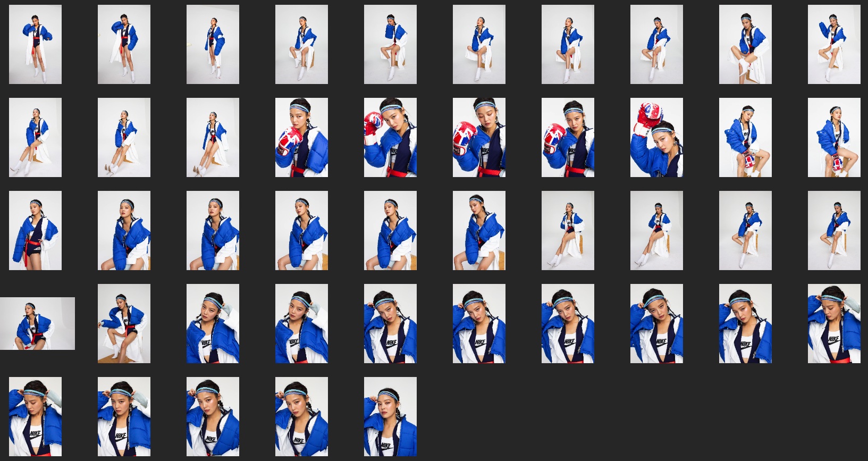
Task: Open the second thumbnail in the bottom row
Action: (x=124, y=417)
